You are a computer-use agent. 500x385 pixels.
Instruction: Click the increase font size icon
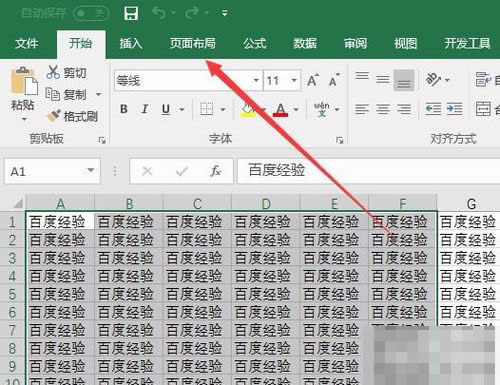[313, 80]
